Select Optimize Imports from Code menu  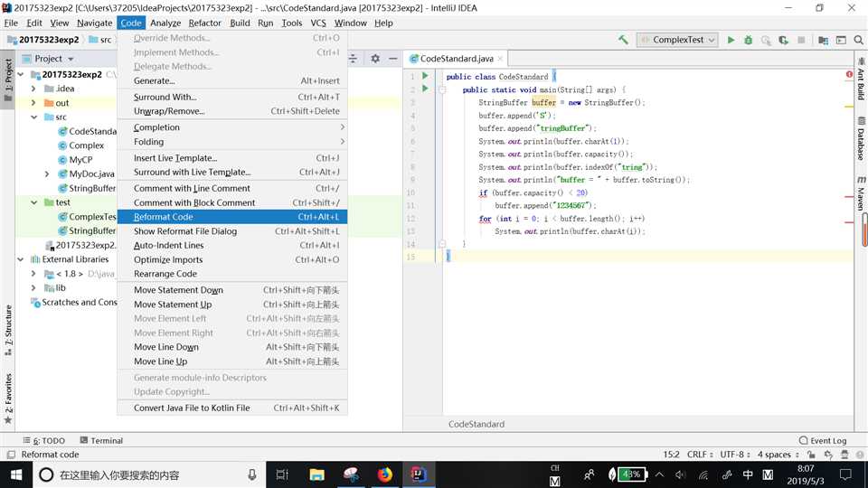(232, 259)
